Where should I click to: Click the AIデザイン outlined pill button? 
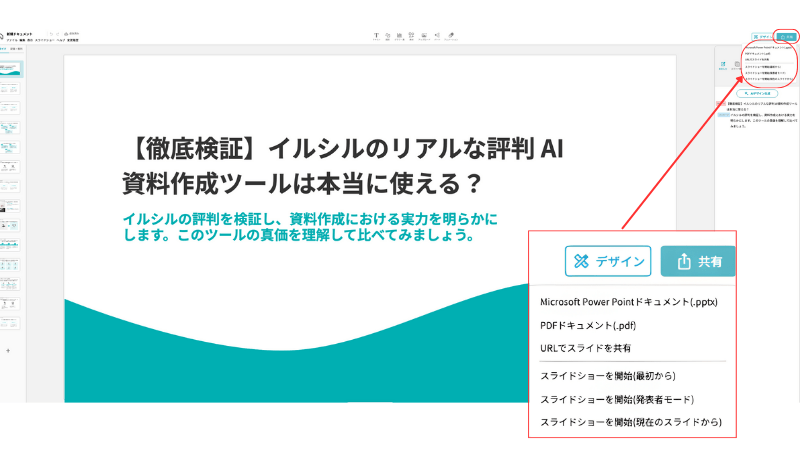[757, 93]
